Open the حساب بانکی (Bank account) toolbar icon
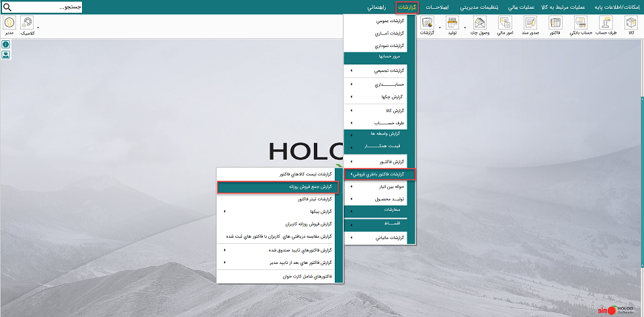644x317 pixels. [581, 25]
